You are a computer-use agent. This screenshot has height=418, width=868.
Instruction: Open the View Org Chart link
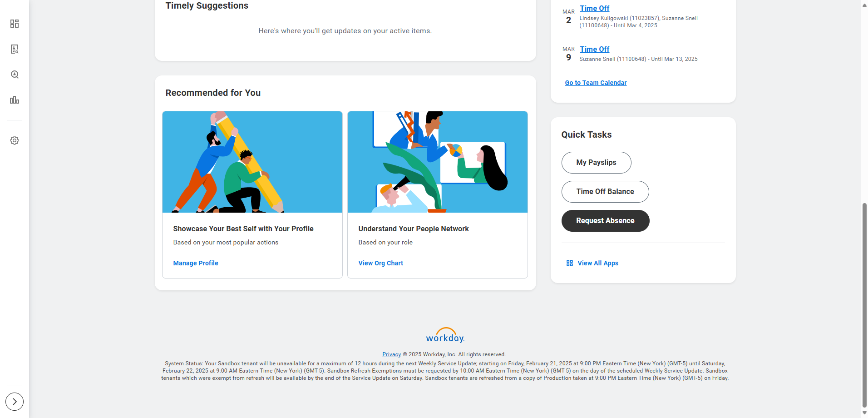[380, 263]
